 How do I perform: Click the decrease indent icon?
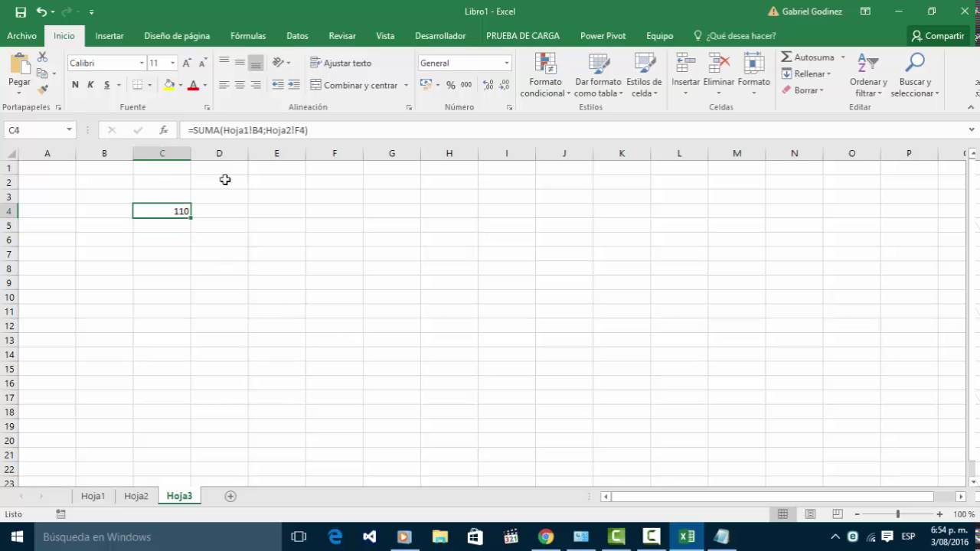(278, 85)
